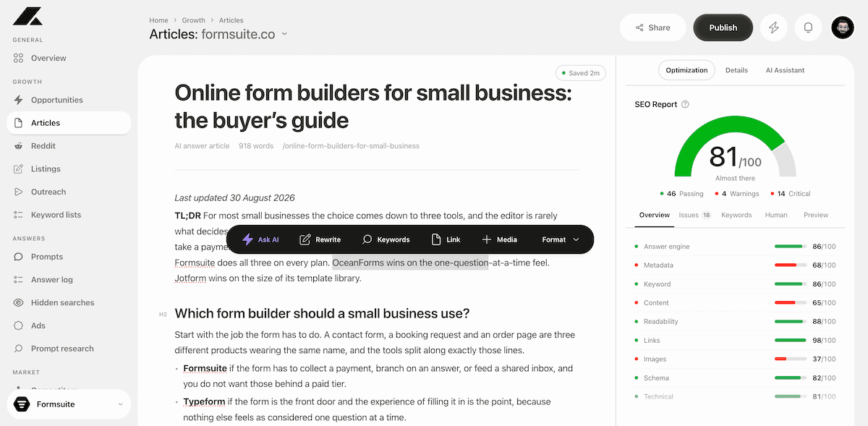The image size is (868, 426).
Task: Click the Listings edit icon
Action: coord(18,169)
